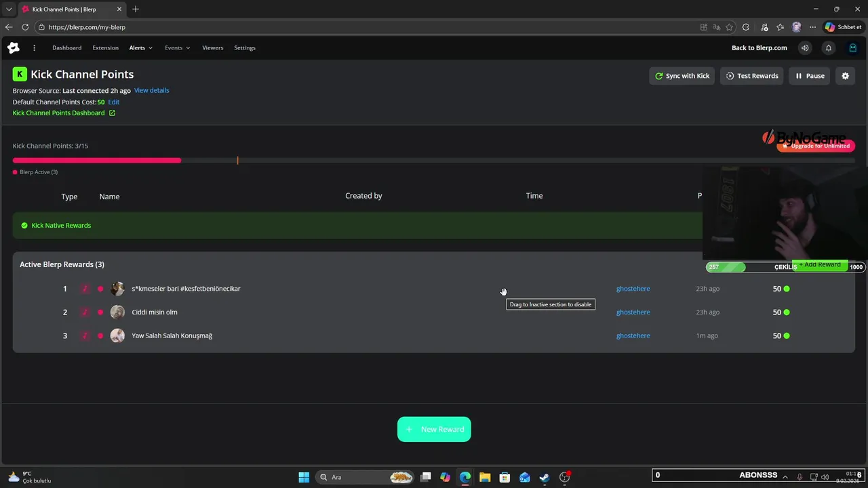The height and width of the screenshot is (488, 868).
Task: Open the three-dot menu beside Blerp logo
Action: 34,48
